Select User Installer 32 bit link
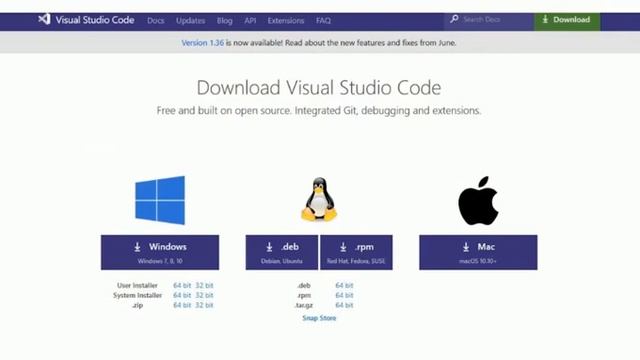This screenshot has width=640, height=360. coord(204,285)
